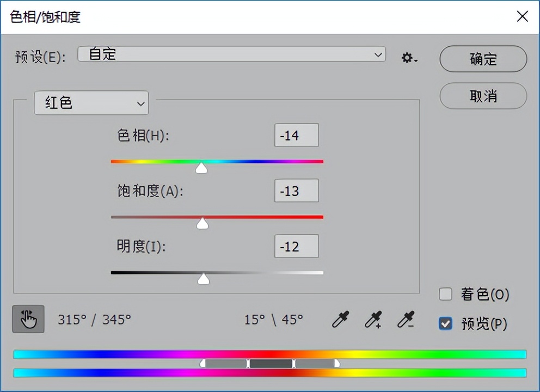
Task: Disable the 预览(P) preview checkbox
Action: pyautogui.click(x=445, y=323)
